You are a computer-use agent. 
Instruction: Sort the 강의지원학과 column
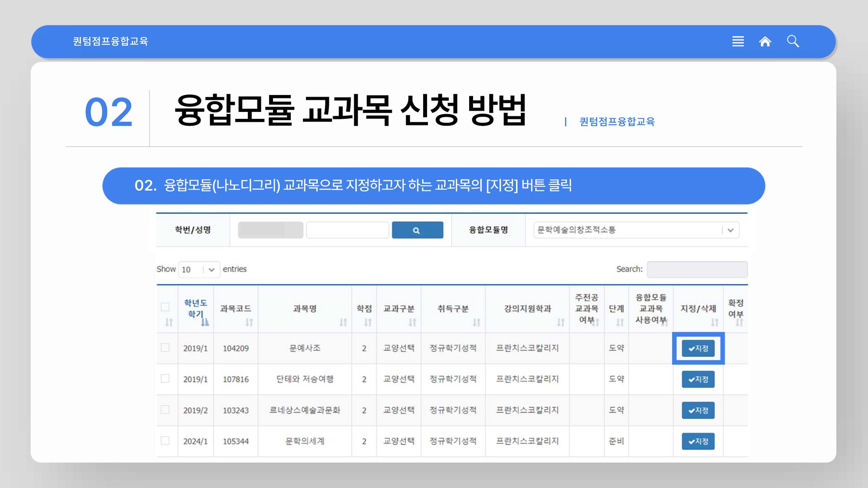tap(560, 322)
